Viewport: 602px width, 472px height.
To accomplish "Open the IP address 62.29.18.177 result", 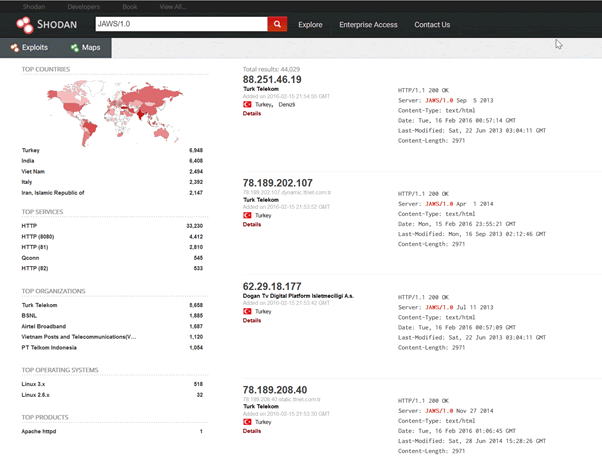I will (x=279, y=286).
